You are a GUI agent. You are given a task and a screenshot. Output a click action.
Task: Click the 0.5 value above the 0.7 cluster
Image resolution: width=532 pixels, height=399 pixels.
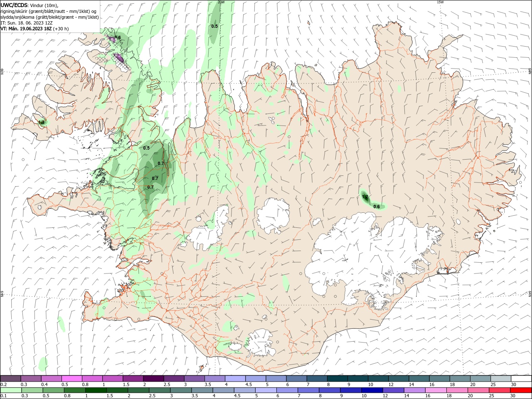tap(146, 148)
